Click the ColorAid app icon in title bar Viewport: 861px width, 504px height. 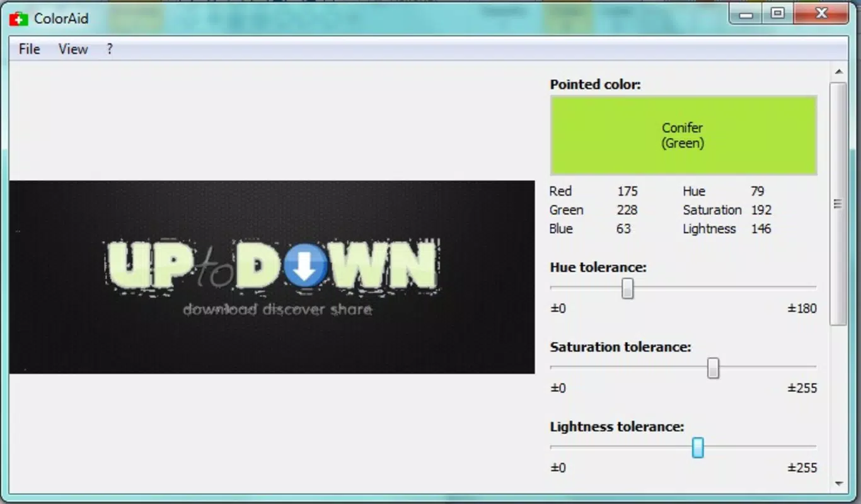(18, 19)
